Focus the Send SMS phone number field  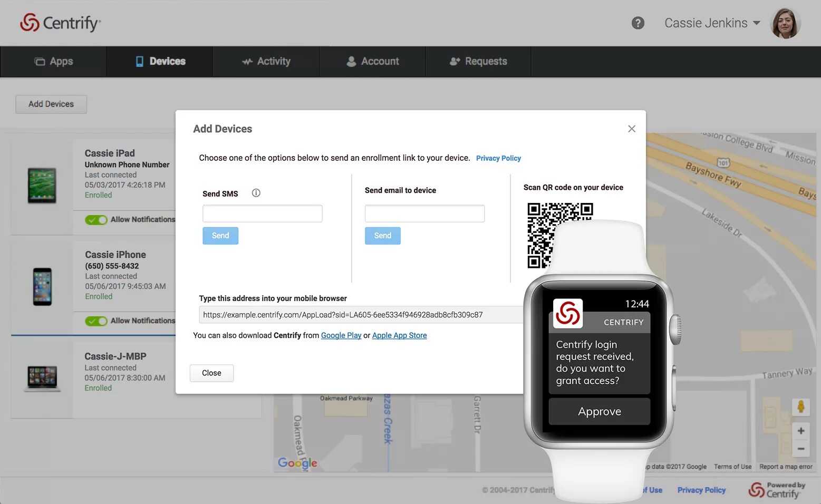[x=263, y=214]
